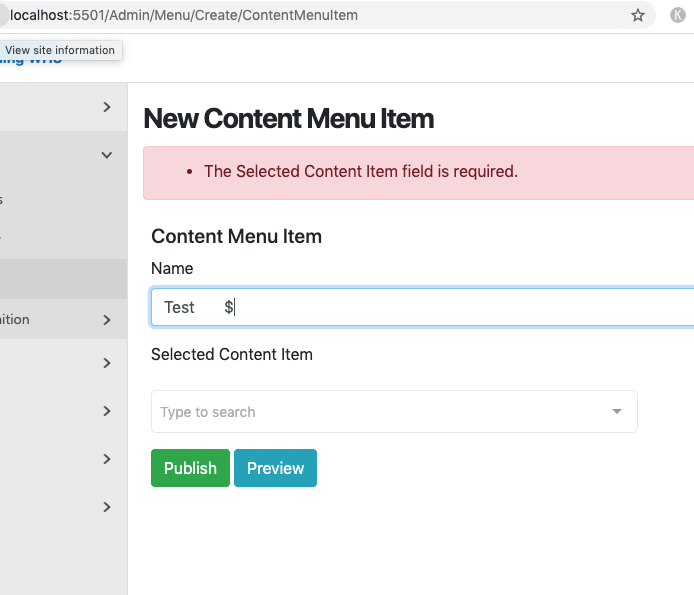This screenshot has height=595, width=694.
Task: Click the Name text field containing Test
Action: pos(422,307)
